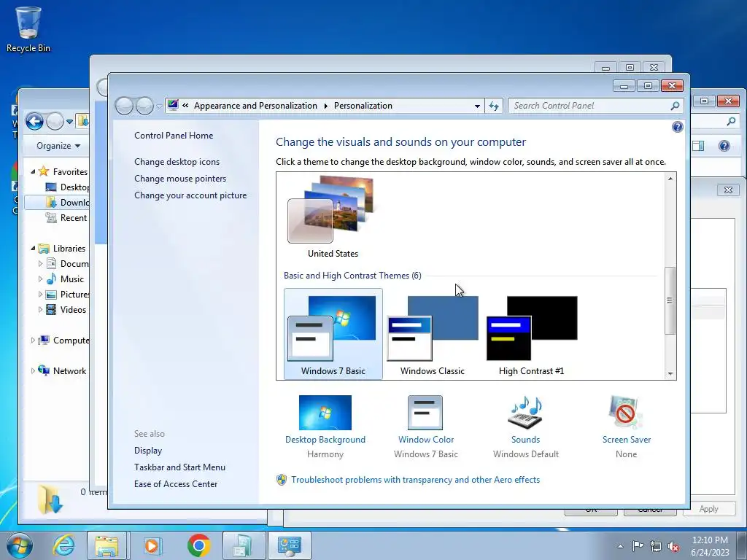Open the Screen Saver icon
The height and width of the screenshot is (560, 747).
point(625,413)
